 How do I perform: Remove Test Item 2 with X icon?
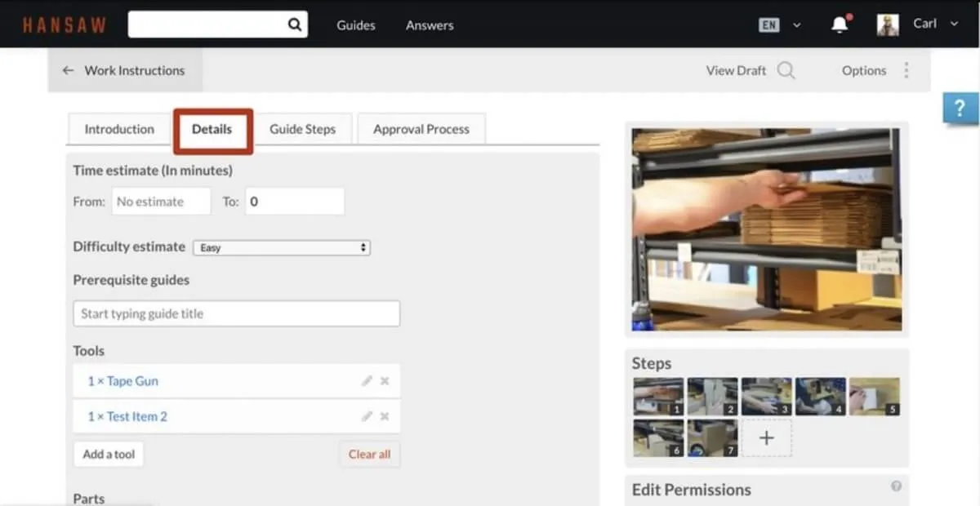click(385, 416)
